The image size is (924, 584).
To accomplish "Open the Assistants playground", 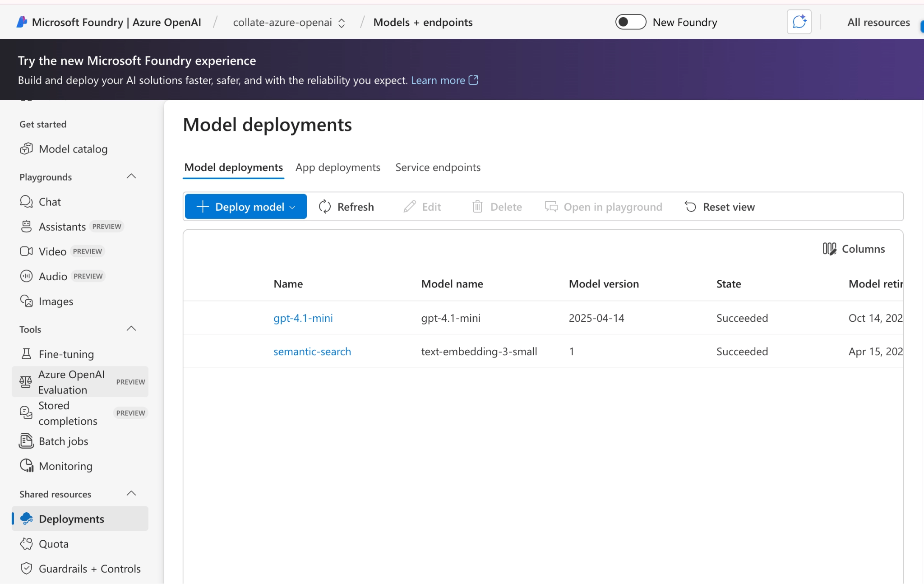I will coord(71,227).
